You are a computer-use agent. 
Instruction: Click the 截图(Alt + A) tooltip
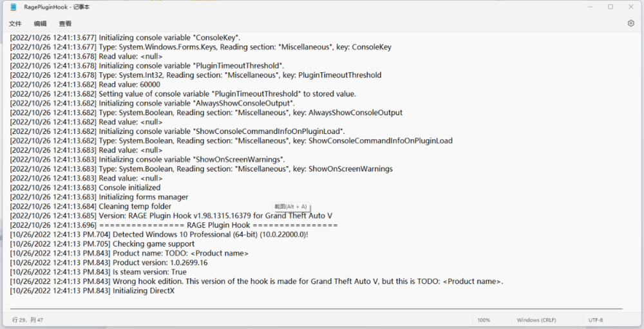point(291,207)
